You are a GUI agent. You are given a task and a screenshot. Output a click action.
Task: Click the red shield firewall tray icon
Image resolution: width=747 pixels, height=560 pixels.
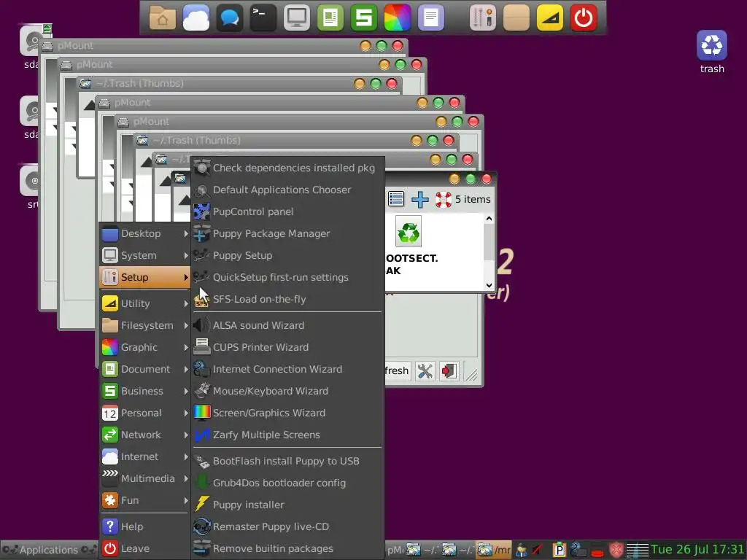point(616,550)
